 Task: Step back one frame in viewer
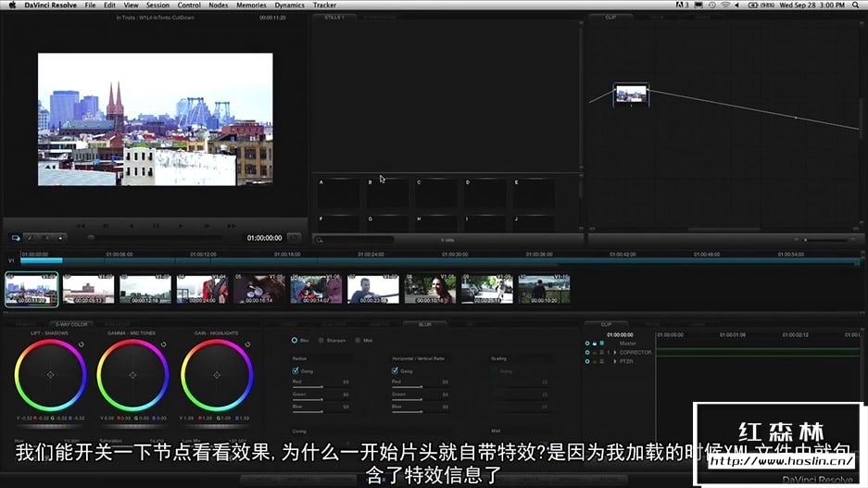106,226
